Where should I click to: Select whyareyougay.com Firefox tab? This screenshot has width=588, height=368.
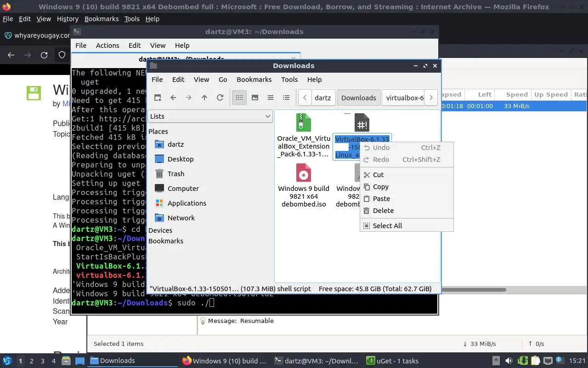coord(36,35)
